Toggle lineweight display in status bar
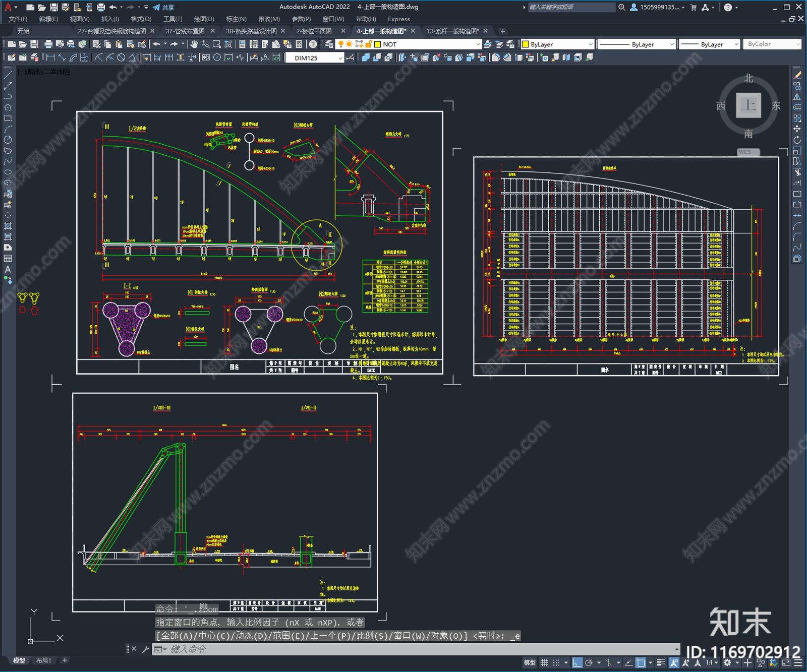The height and width of the screenshot is (672, 807). [x=661, y=662]
